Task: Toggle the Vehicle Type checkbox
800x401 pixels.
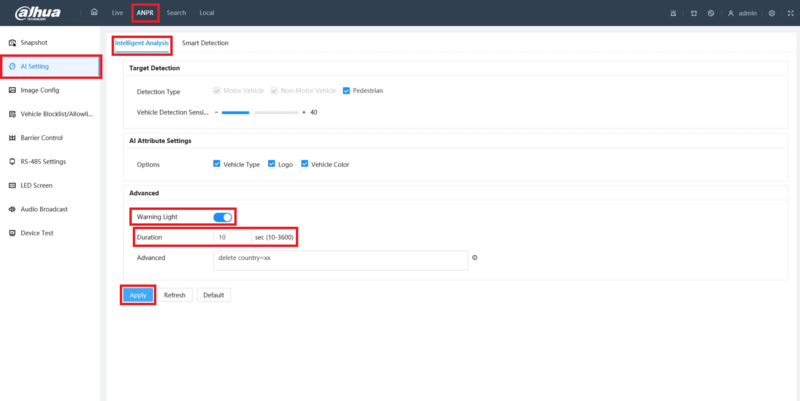Action: click(x=217, y=164)
